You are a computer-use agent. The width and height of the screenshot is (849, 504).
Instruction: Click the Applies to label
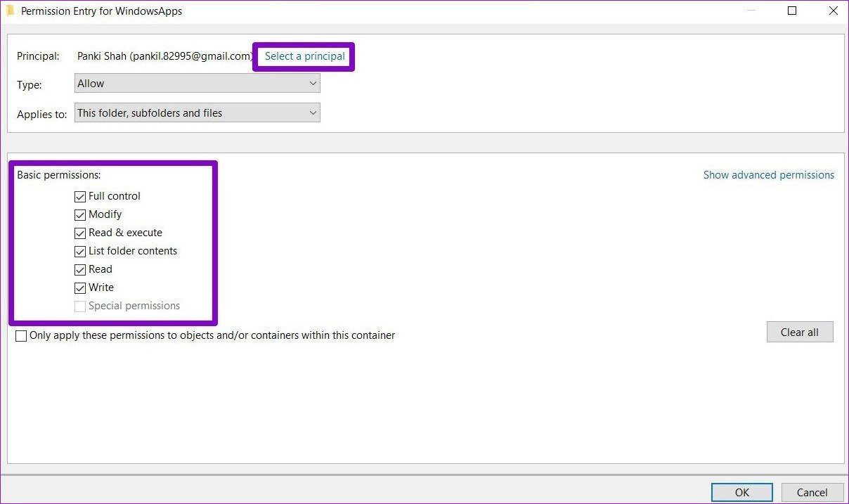42,114
